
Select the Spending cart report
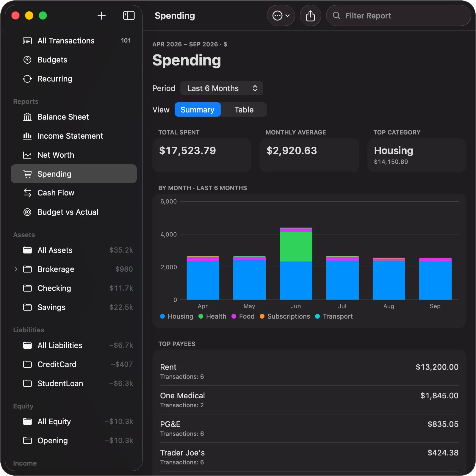(x=74, y=174)
